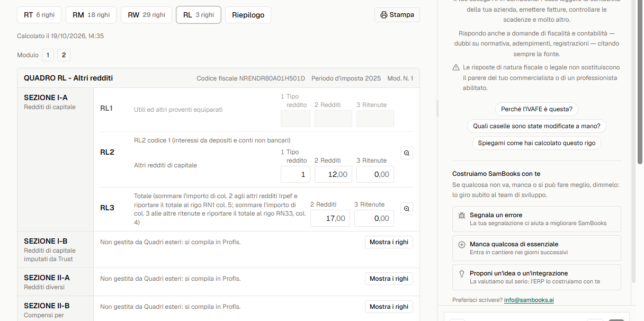Click the "SEZIONE I-A" section label
The height and width of the screenshot is (321, 644).
click(x=46, y=97)
